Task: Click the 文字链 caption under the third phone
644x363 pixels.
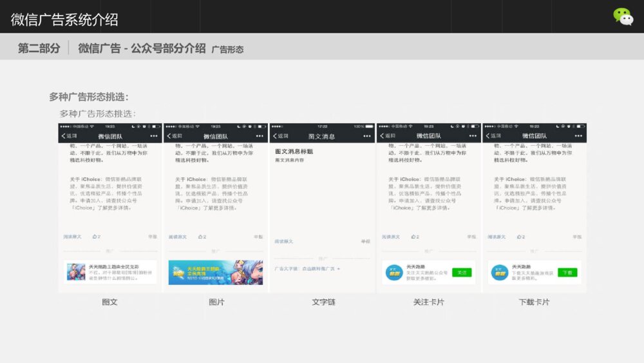Action: click(324, 302)
